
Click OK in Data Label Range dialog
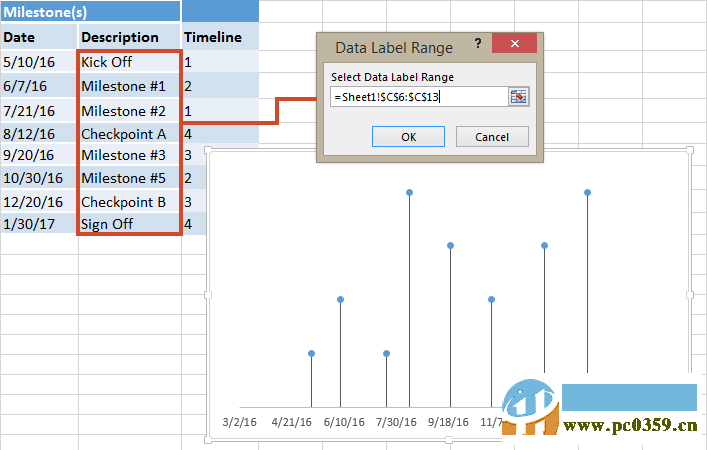pos(408,137)
